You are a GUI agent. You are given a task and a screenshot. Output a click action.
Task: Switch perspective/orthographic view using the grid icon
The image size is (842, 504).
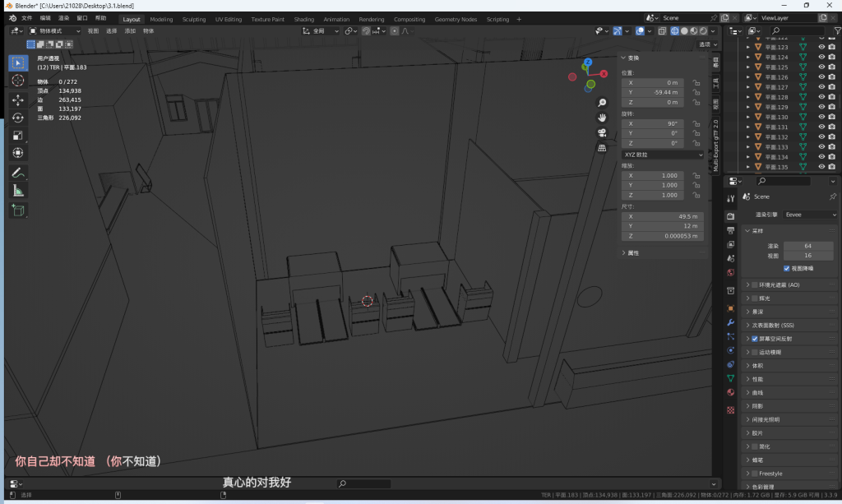click(x=602, y=148)
